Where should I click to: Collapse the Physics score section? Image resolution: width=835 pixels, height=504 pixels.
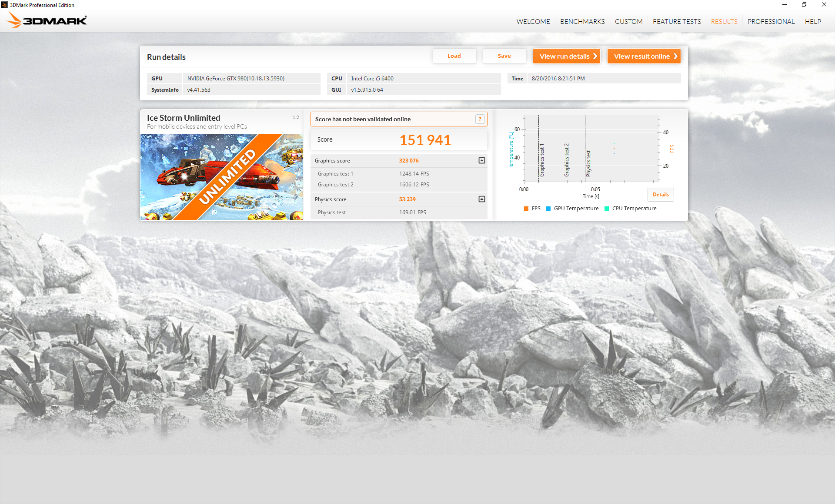tap(481, 199)
